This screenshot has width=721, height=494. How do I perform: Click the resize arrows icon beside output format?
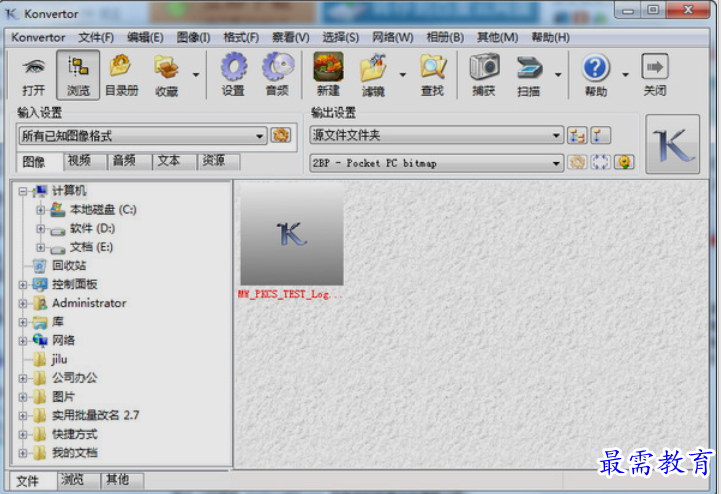click(x=601, y=162)
